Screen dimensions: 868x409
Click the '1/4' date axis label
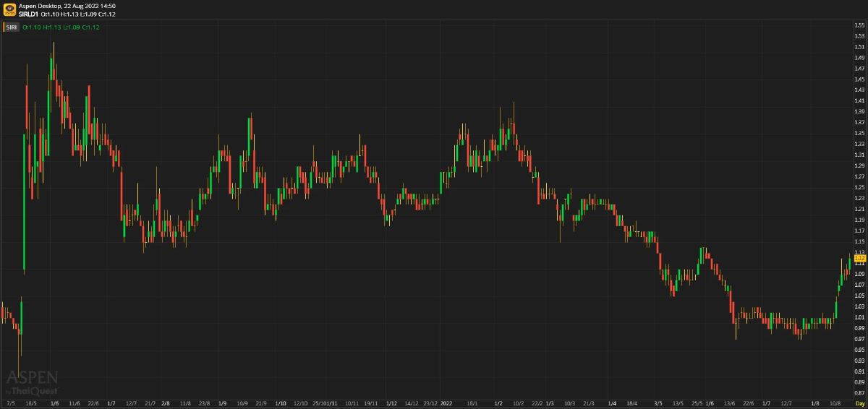click(612, 402)
